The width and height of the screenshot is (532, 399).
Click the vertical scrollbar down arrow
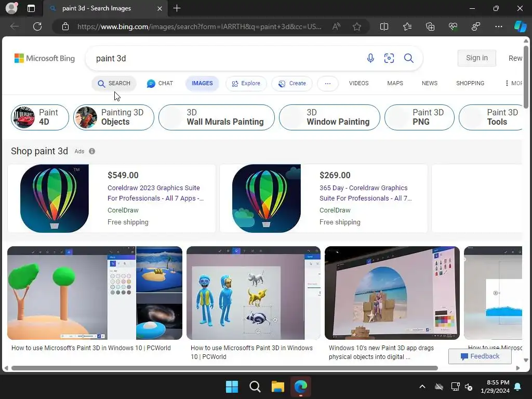coord(526,361)
